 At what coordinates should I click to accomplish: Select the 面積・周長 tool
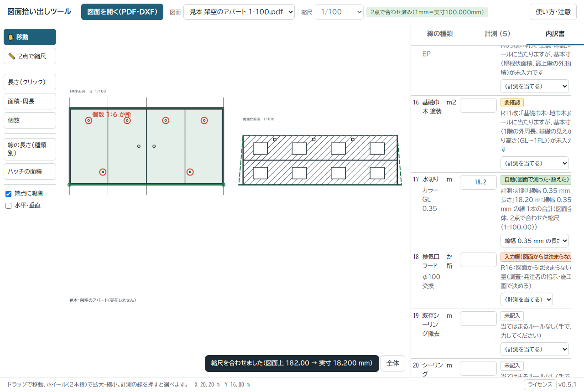click(x=30, y=101)
